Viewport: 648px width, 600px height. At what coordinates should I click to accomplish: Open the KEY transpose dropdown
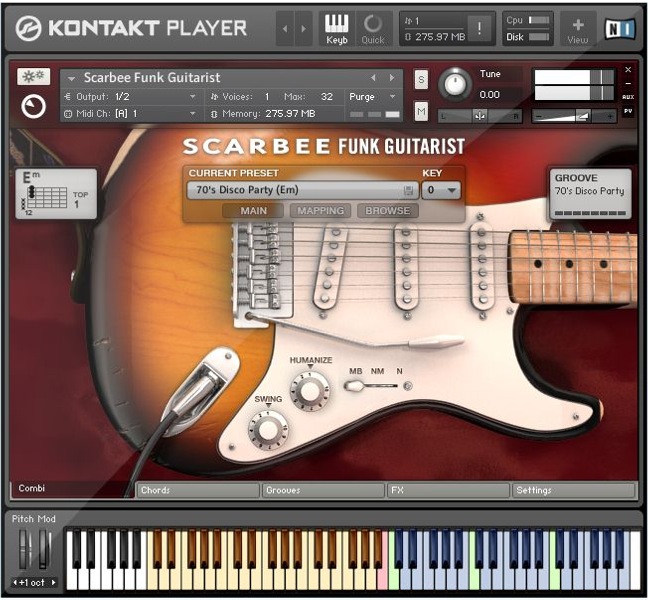click(x=441, y=190)
